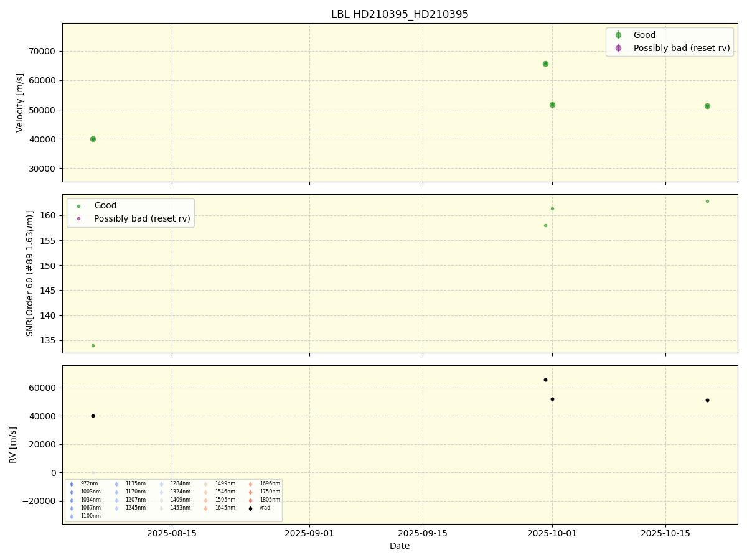Click the green Good marker in SNR legend

78,206
